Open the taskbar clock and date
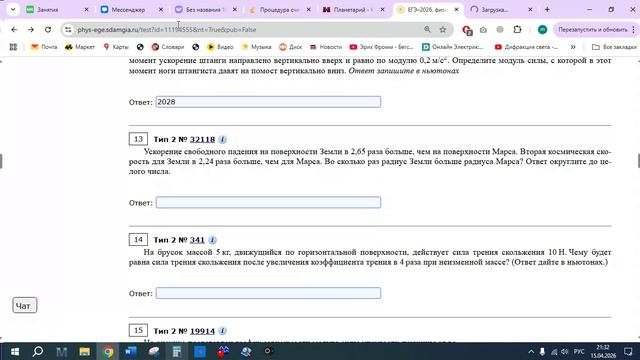 click(x=603, y=351)
